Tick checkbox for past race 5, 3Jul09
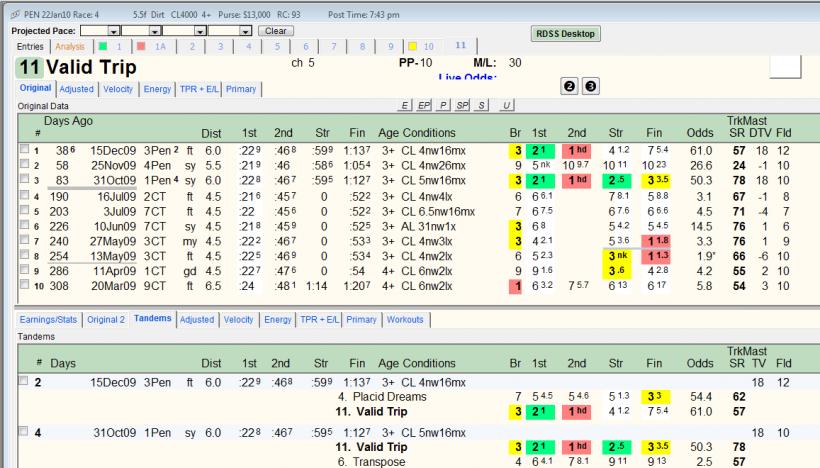The image size is (820, 468). 24,210
